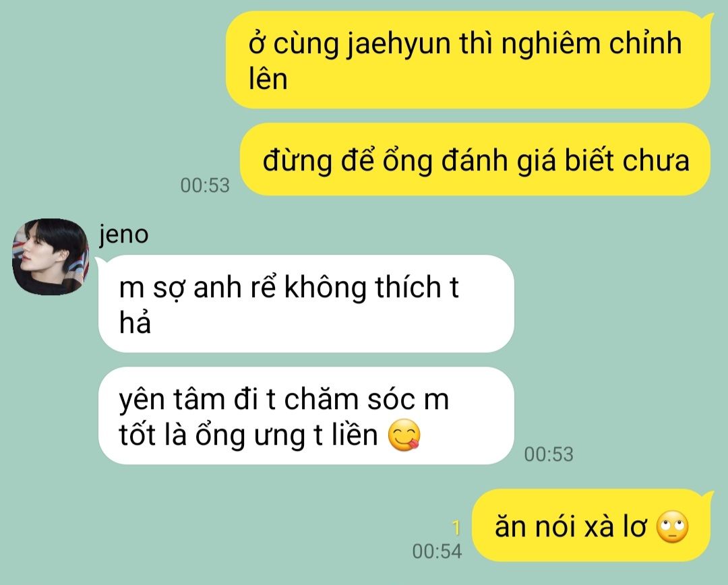This screenshot has width=728, height=585.
Task: Tap the word "hả" in jeno's first bubble
Action: coord(135,323)
